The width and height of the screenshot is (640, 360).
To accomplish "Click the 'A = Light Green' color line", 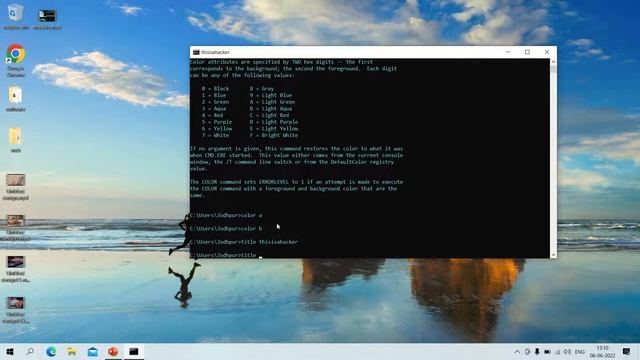I will [x=272, y=102].
